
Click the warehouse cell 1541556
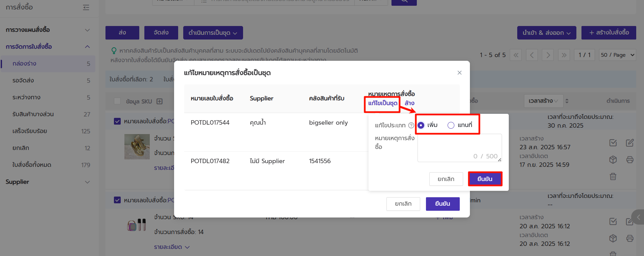click(320, 161)
